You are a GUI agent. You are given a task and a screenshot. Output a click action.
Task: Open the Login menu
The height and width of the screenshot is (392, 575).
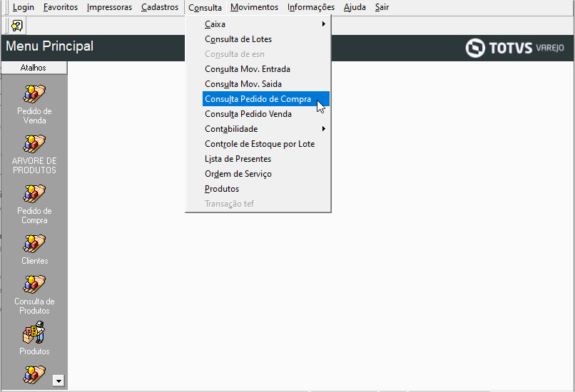coord(23,7)
